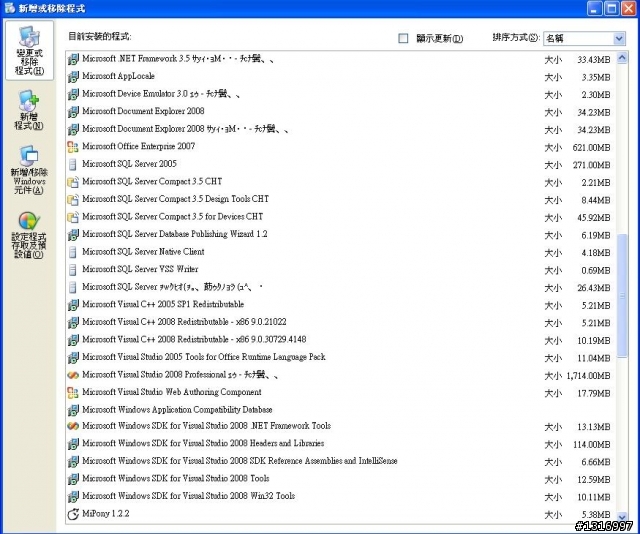
Task: Click the scrollbar down arrow
Action: [x=622, y=516]
